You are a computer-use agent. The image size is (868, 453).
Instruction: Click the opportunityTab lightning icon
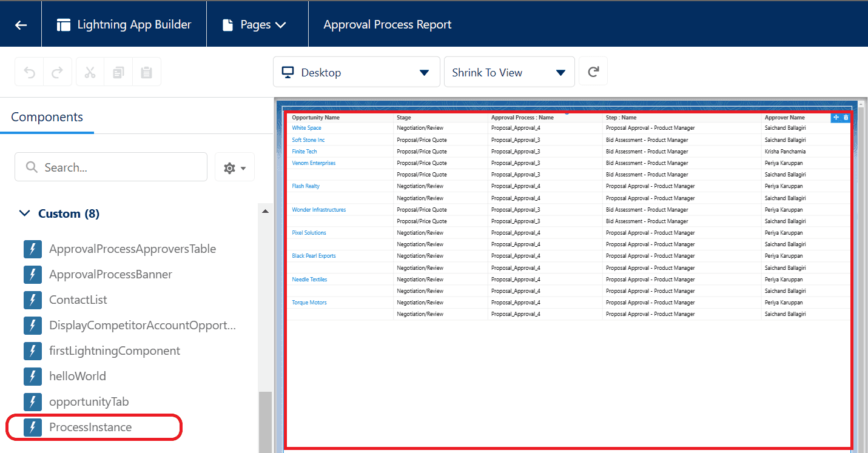coord(33,402)
